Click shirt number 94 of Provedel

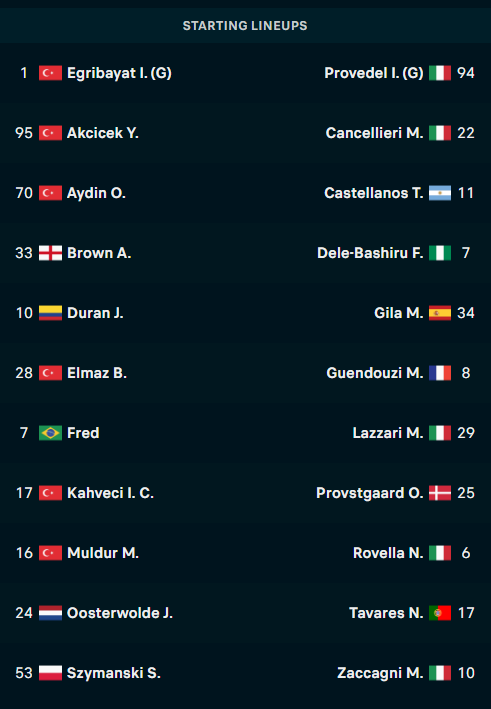coord(466,73)
